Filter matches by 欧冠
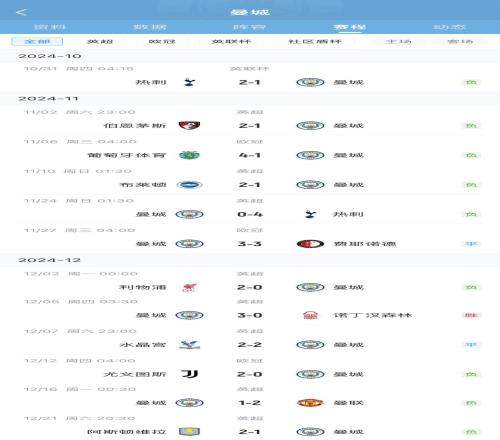This screenshot has height=440, width=500. (162, 42)
